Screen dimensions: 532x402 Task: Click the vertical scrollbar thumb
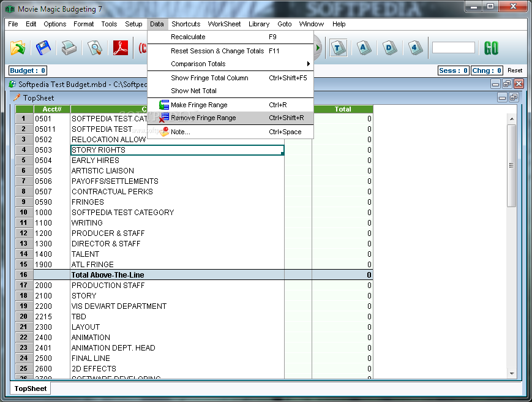(511, 165)
